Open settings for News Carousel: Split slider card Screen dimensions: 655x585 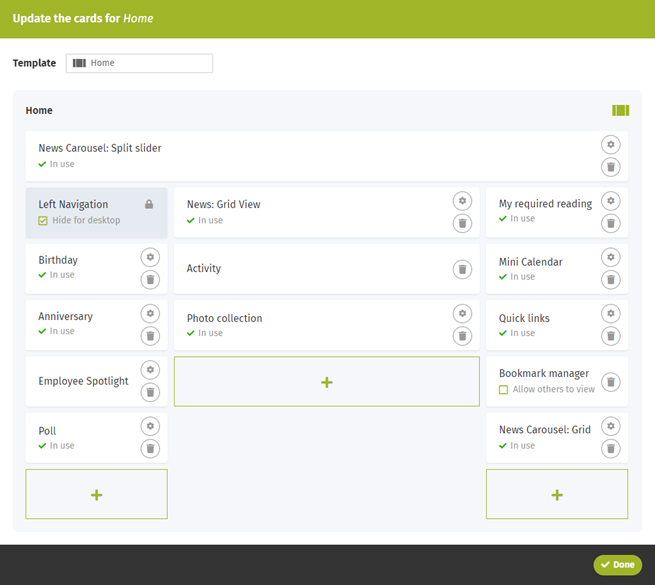pos(610,145)
